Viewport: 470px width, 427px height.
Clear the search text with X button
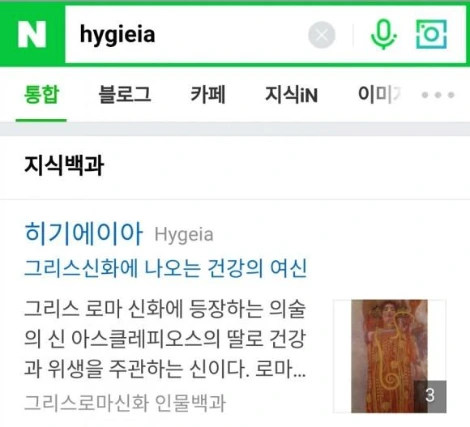coord(321,35)
